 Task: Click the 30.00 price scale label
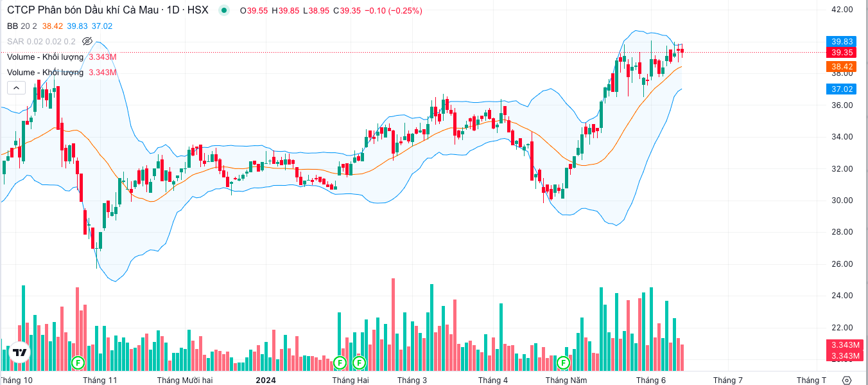(842, 200)
